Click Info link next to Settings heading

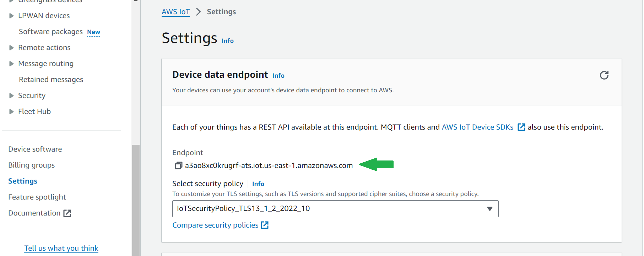(x=227, y=41)
